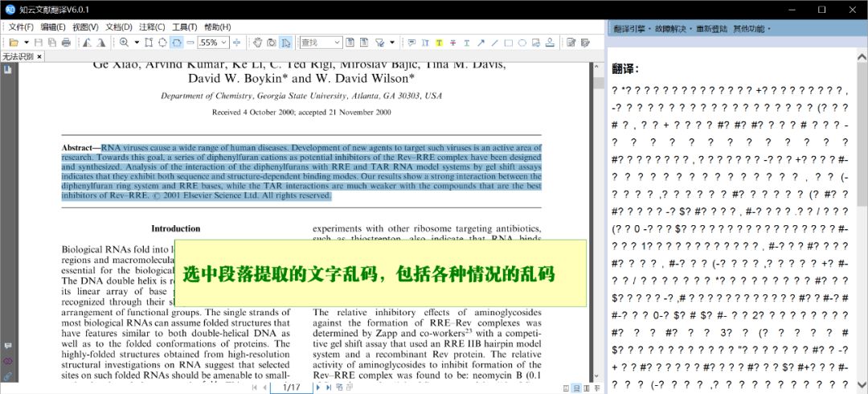868x394 pixels.
Task: Select the arrow drawing tool
Action: click(x=481, y=42)
